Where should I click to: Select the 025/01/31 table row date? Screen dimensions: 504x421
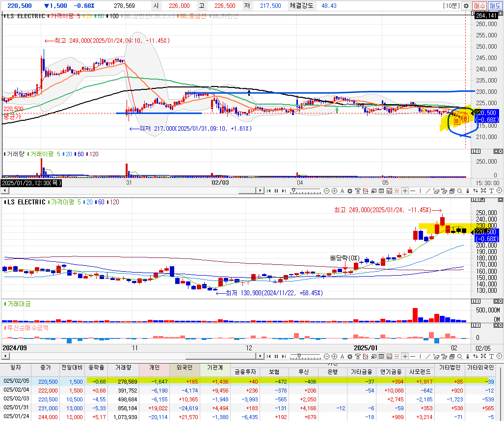pyautogui.click(x=16, y=407)
